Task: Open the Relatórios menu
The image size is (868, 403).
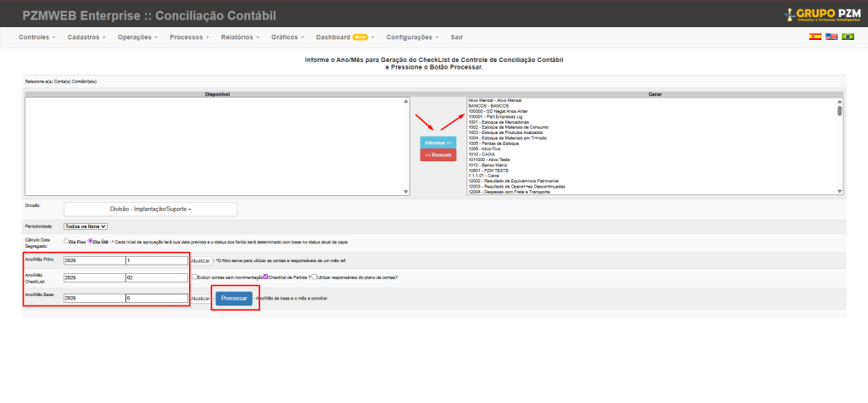Action: pyautogui.click(x=240, y=37)
